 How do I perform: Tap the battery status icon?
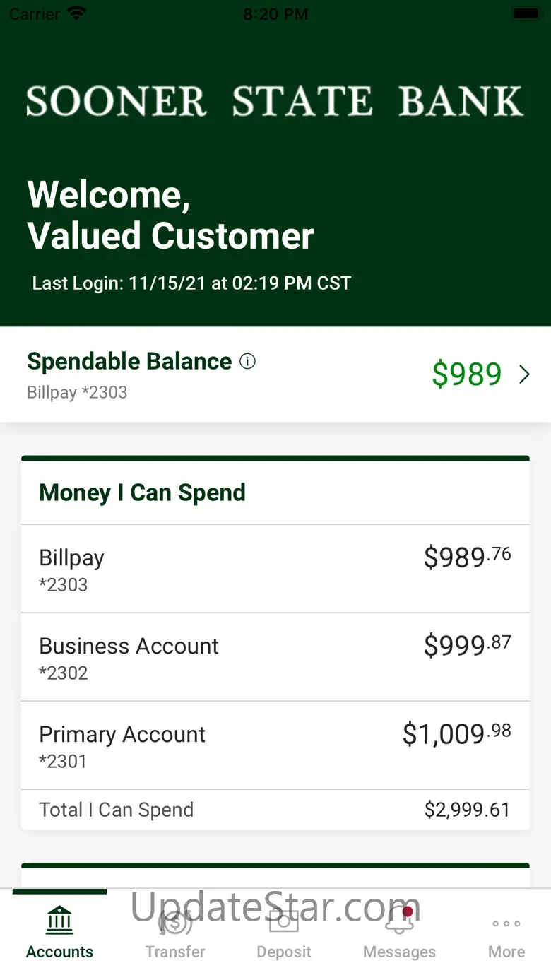526,14
